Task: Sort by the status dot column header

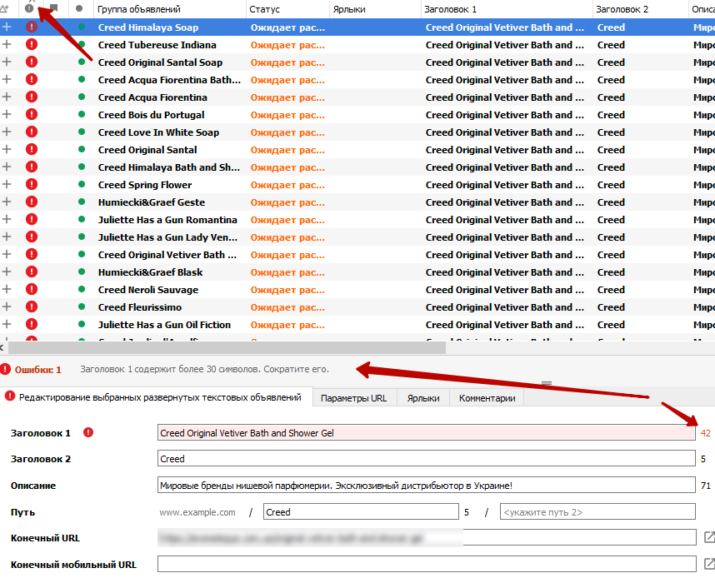Action: tap(79, 8)
